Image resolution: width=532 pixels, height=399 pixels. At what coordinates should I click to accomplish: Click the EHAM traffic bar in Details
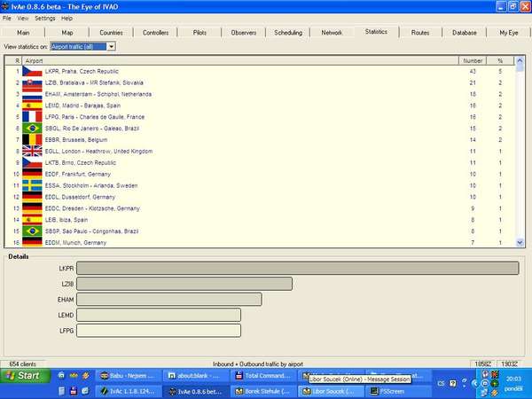[x=169, y=300]
